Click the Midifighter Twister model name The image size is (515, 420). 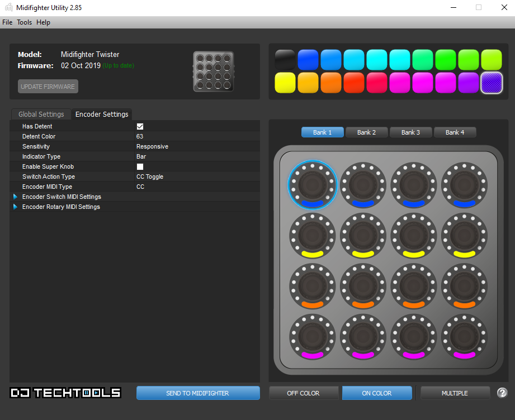pos(90,55)
